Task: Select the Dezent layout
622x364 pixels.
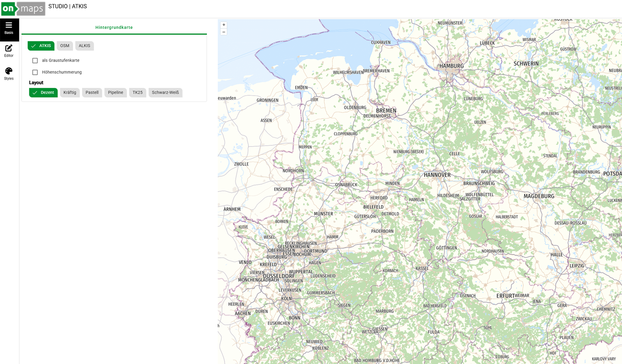Action: (x=43, y=92)
